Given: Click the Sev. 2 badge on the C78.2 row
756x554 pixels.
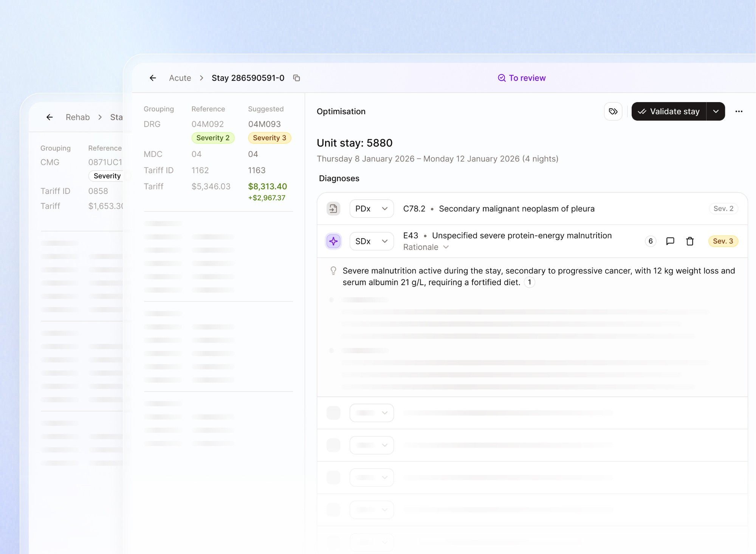Looking at the screenshot, I should click(x=723, y=209).
